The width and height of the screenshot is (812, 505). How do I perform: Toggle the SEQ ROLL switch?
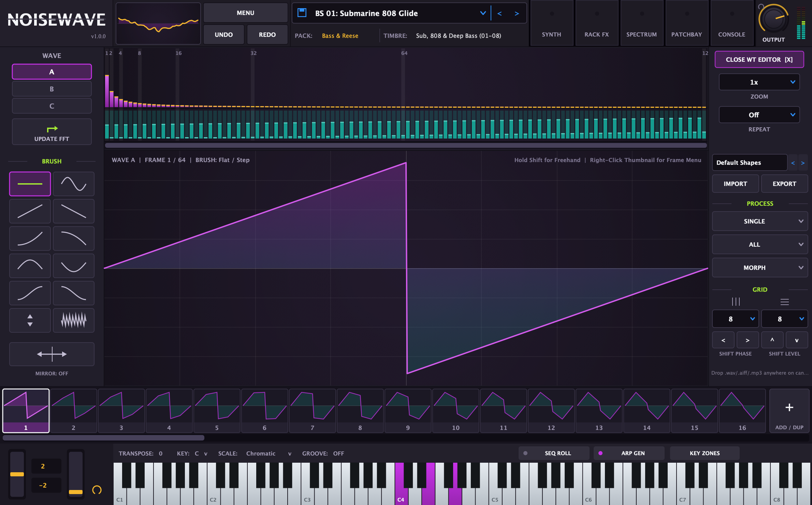tap(554, 453)
